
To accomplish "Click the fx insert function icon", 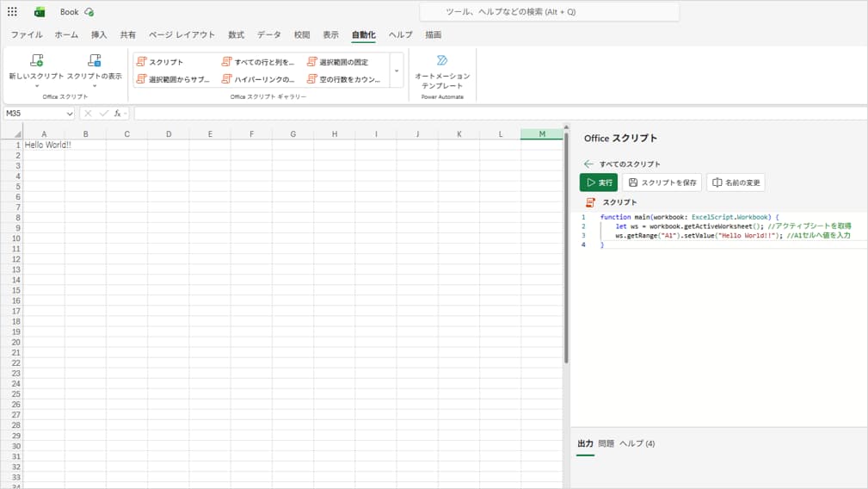I will (x=118, y=114).
